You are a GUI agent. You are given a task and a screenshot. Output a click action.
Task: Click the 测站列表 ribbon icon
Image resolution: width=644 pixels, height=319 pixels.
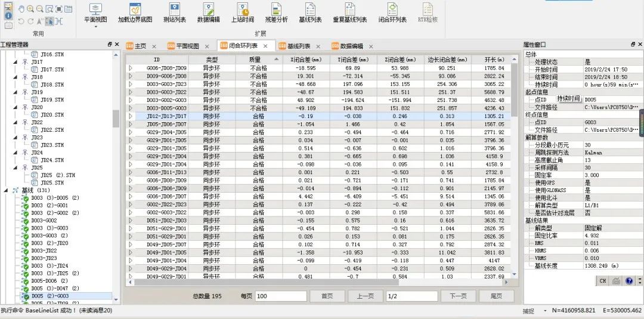pos(174,11)
